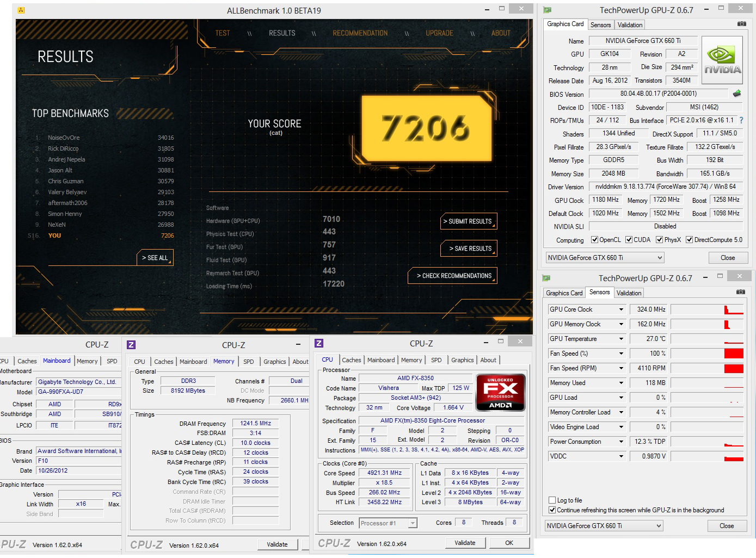This screenshot has width=756, height=558.
Task: Click the ALLBenchmark app icon in title bar
Action: 21,10
